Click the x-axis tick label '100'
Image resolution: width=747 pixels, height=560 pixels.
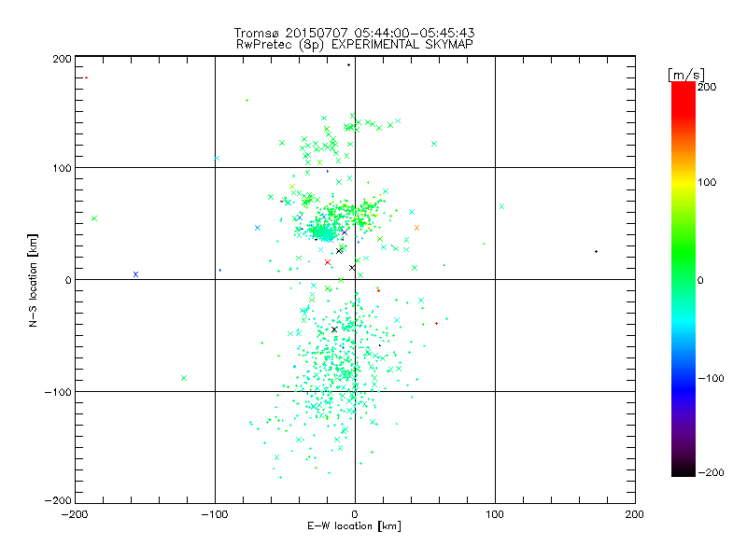[x=495, y=514]
